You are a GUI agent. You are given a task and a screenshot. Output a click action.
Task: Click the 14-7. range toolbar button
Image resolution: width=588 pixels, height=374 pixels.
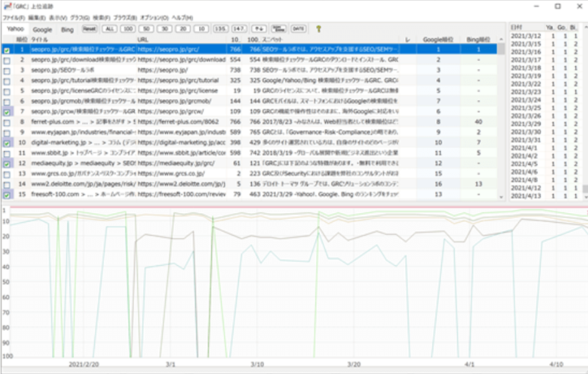[239, 28]
